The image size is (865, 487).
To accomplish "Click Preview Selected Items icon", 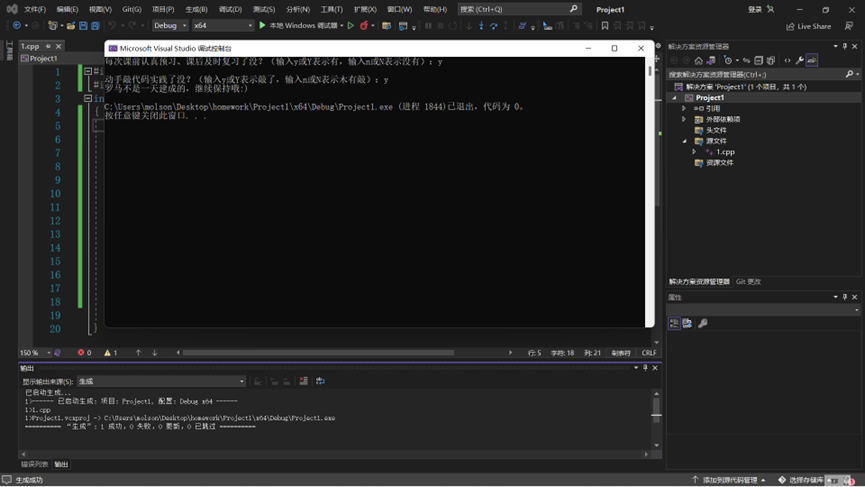I will [x=812, y=61].
